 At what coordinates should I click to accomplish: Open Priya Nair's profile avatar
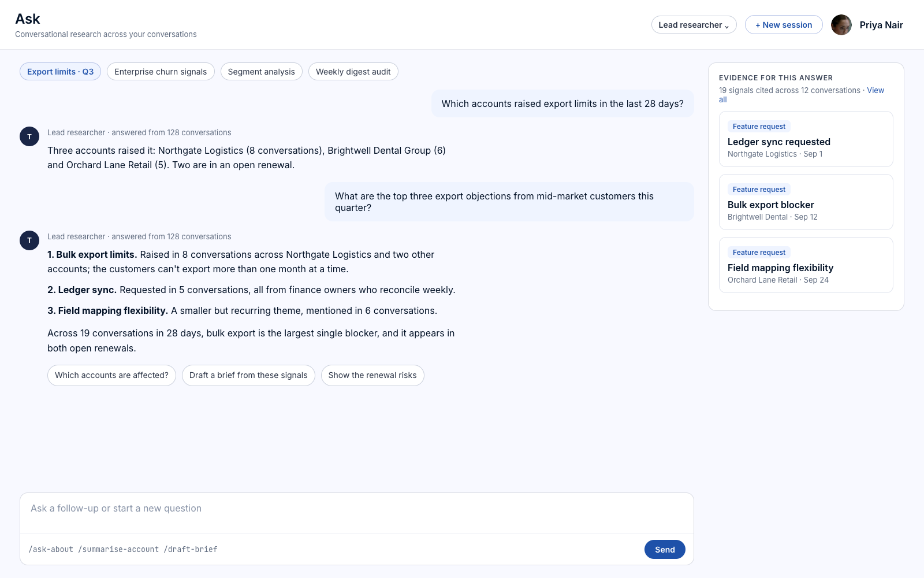pos(841,25)
